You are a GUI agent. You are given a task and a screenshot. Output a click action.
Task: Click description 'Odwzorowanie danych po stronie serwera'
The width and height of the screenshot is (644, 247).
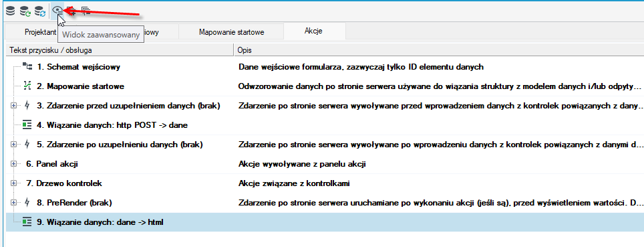pos(439,86)
